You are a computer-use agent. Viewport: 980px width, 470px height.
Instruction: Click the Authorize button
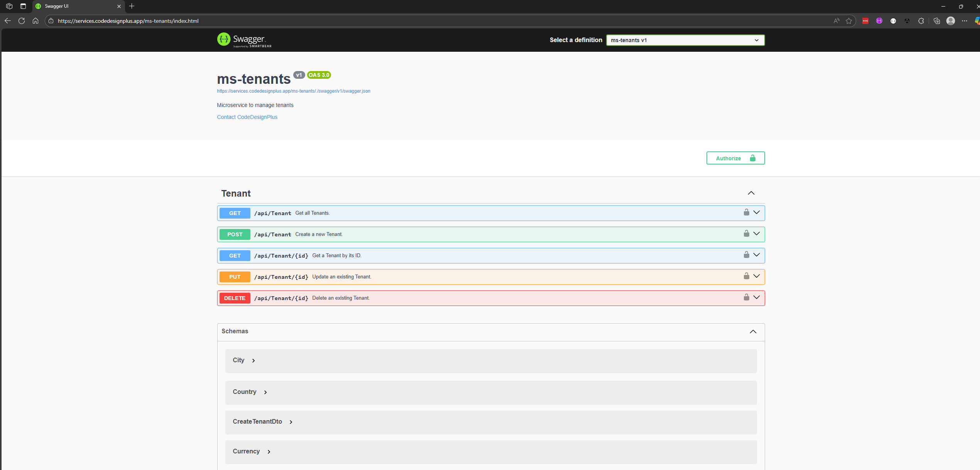coord(735,158)
